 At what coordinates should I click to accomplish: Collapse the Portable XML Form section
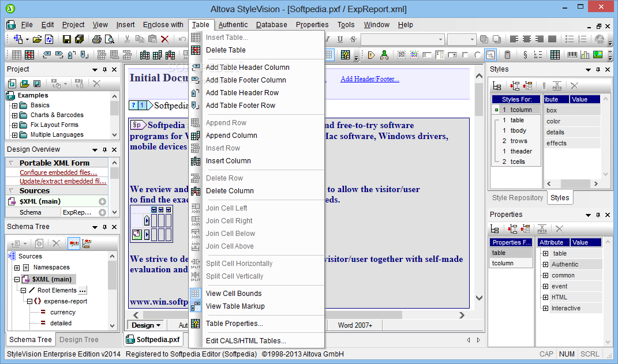pos(11,163)
